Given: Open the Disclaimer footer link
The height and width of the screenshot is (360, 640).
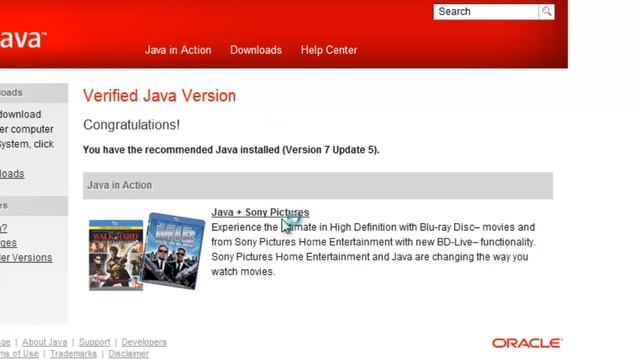Looking at the screenshot, I should tap(128, 354).
